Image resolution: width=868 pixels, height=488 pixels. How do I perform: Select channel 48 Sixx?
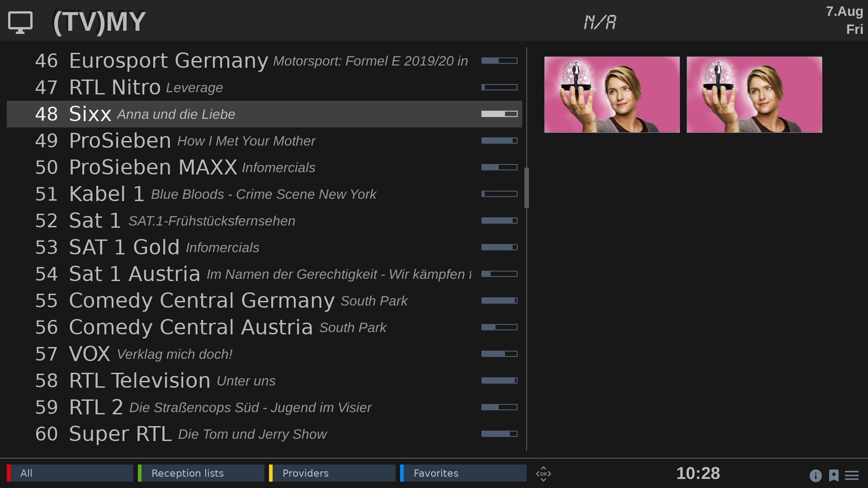264,114
